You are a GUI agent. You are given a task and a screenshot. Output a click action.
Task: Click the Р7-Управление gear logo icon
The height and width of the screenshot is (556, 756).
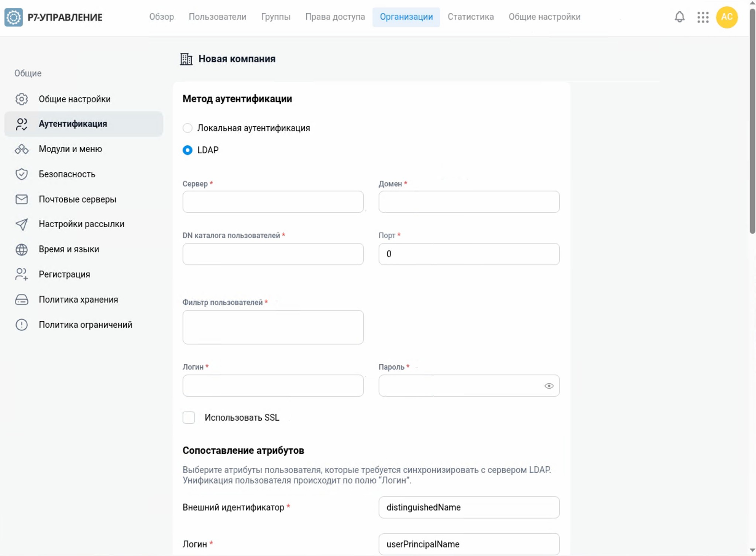coord(14,17)
